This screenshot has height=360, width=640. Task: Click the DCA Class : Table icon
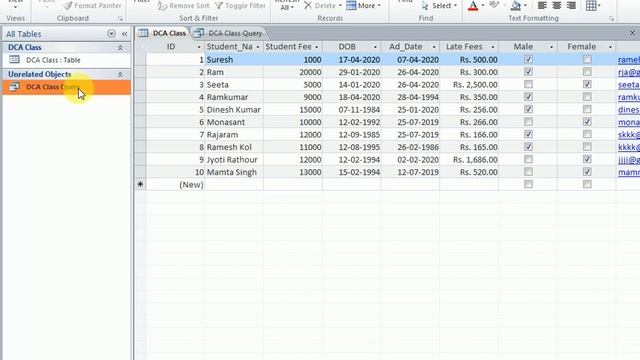point(14,60)
